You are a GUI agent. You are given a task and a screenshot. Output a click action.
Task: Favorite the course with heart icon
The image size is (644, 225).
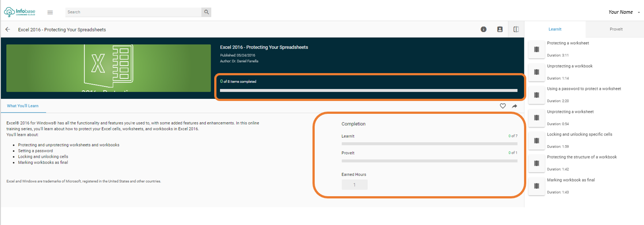(x=503, y=106)
